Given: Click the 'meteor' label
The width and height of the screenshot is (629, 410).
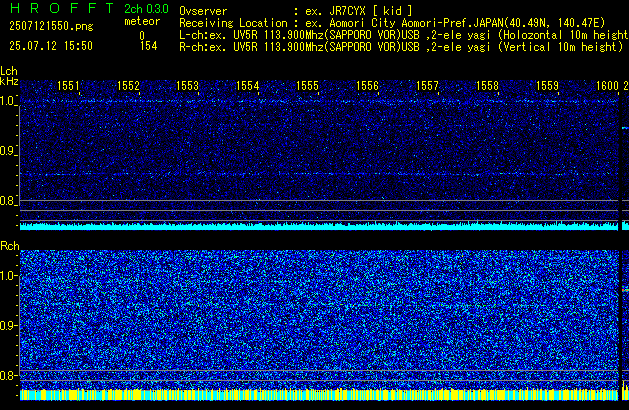Looking at the screenshot, I should tap(142, 21).
